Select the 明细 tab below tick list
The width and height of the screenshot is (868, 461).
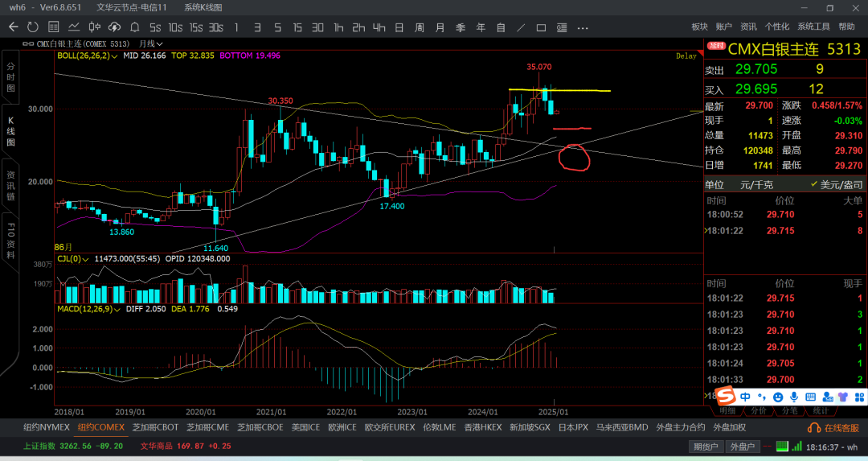click(727, 410)
